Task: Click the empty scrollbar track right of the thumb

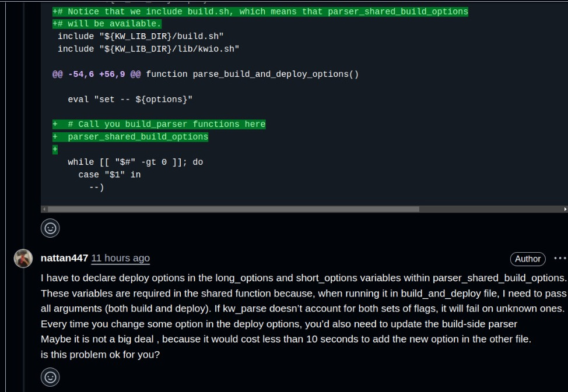Action: 490,209
